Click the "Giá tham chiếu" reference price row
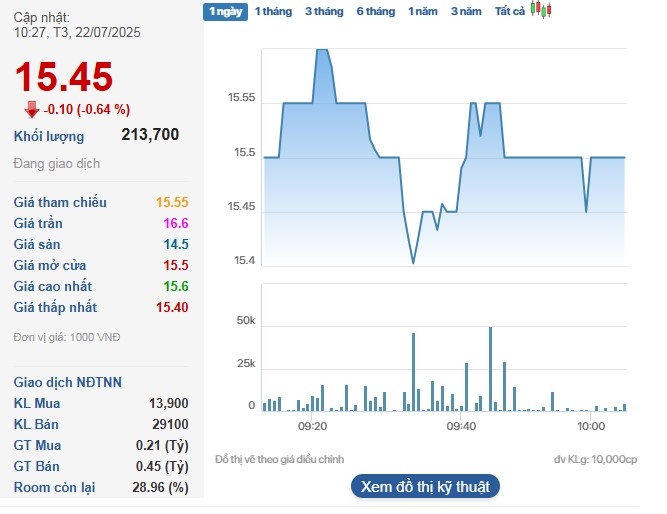 (60, 202)
